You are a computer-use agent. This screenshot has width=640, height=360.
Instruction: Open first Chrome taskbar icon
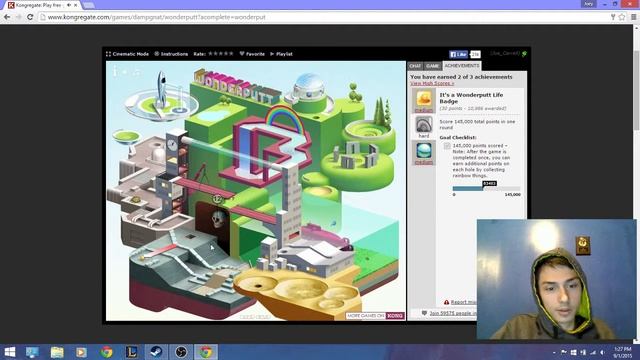pos(107,352)
